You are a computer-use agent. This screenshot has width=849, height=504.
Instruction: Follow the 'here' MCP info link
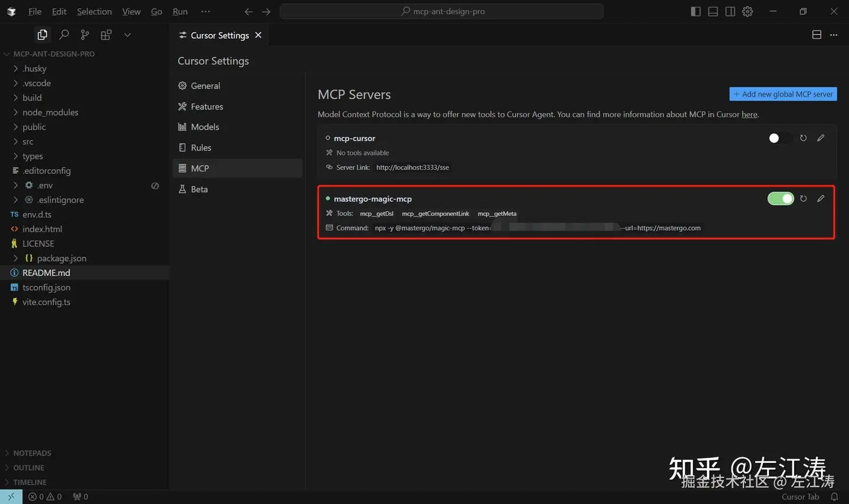coord(749,114)
